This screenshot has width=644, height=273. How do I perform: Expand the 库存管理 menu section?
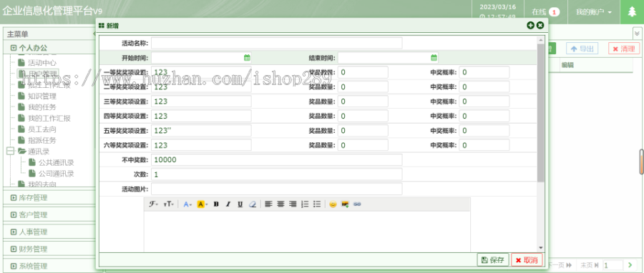pos(49,197)
